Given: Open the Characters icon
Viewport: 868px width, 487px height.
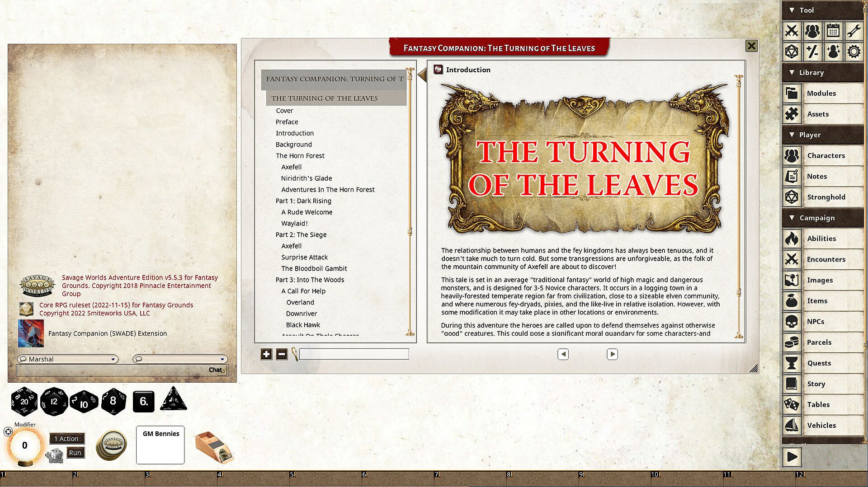Looking at the screenshot, I should click(792, 155).
